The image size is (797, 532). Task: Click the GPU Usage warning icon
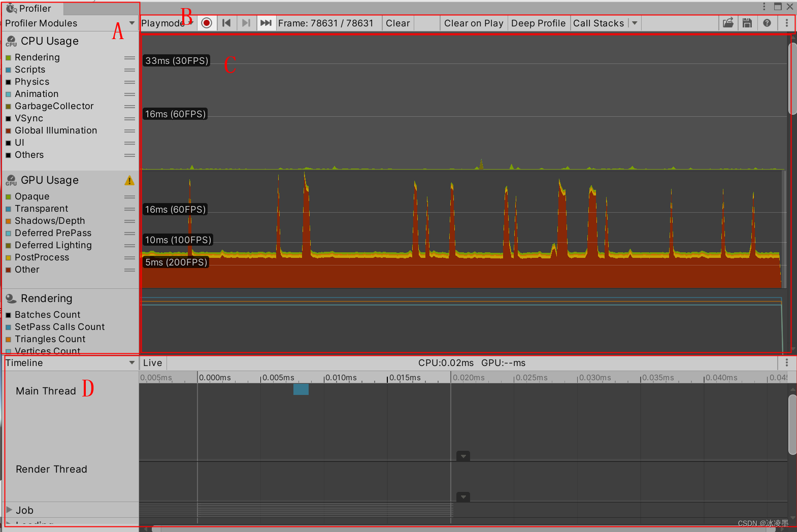pyautogui.click(x=129, y=180)
